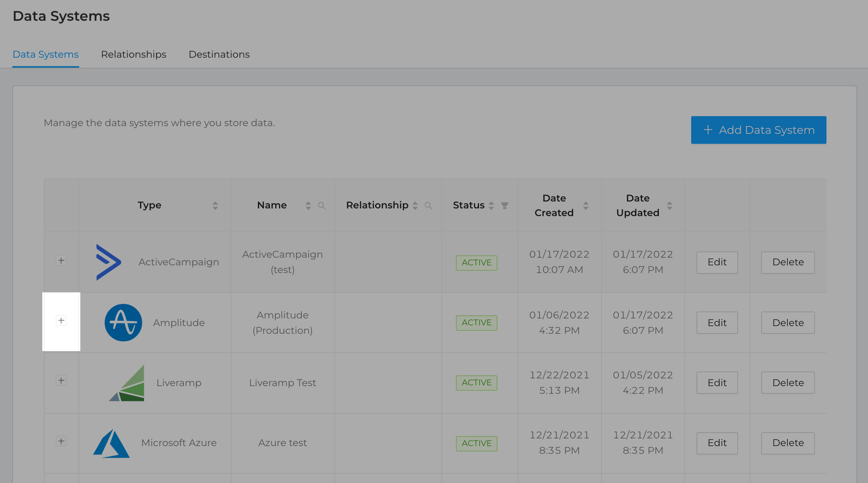Edit the Amplitude (Production) data system

point(717,323)
